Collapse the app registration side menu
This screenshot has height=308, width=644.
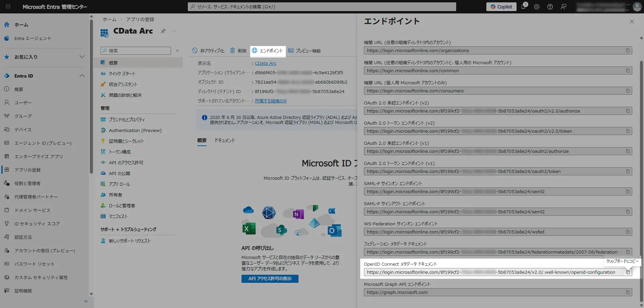click(x=177, y=51)
